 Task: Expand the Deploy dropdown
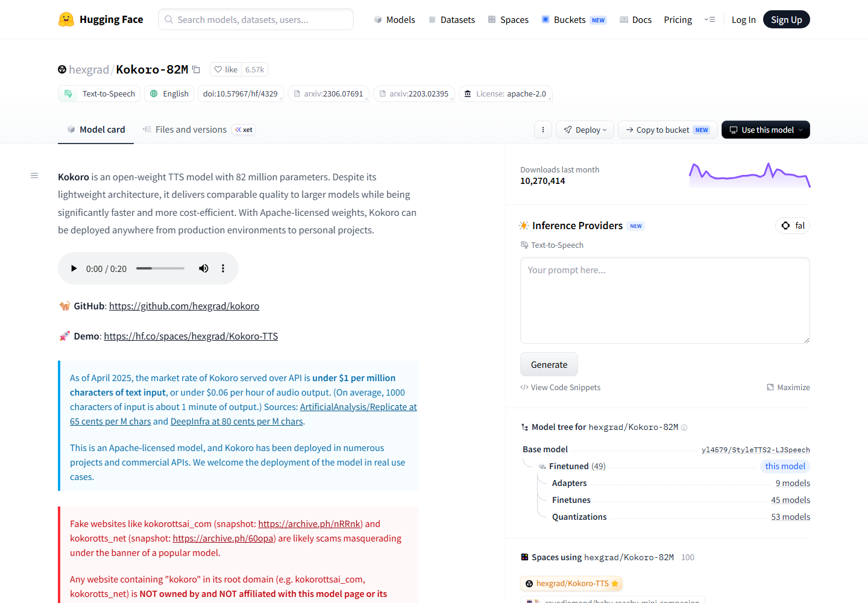[x=585, y=130]
